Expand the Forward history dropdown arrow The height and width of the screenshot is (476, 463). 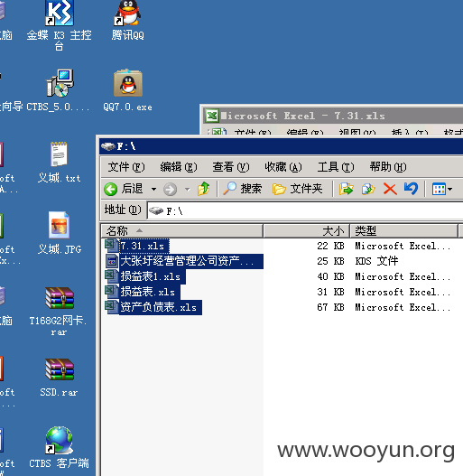pos(188,190)
